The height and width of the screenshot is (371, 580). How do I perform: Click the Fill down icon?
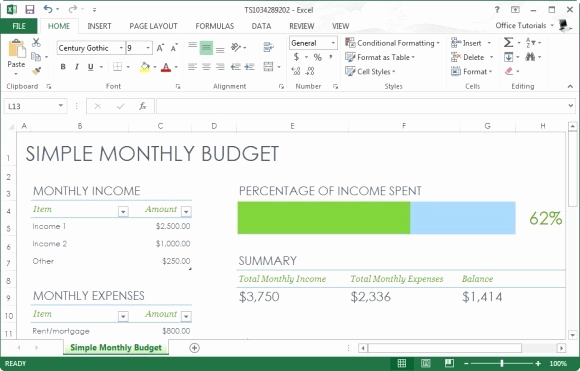click(x=508, y=57)
